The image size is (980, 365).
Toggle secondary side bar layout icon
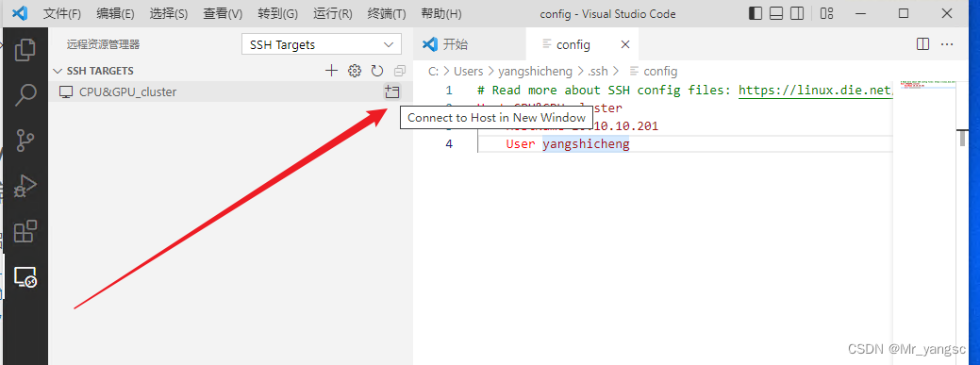pyautogui.click(x=796, y=13)
